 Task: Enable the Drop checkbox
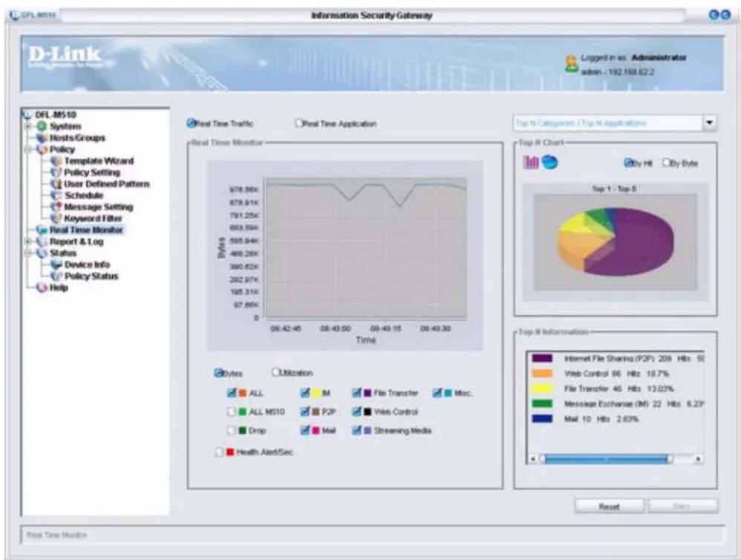[232, 431]
